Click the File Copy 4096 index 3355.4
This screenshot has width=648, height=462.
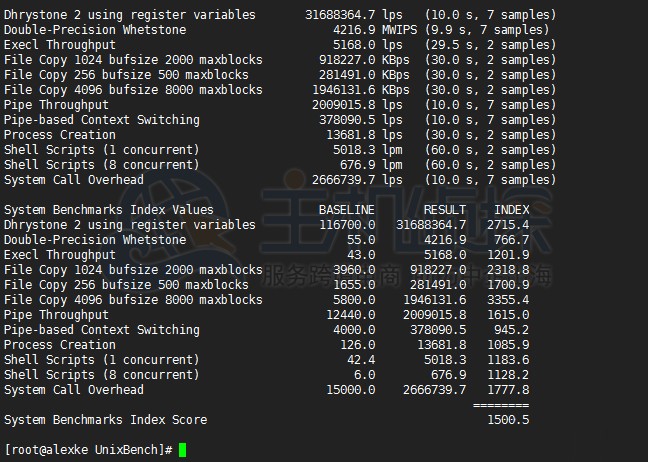508,300
